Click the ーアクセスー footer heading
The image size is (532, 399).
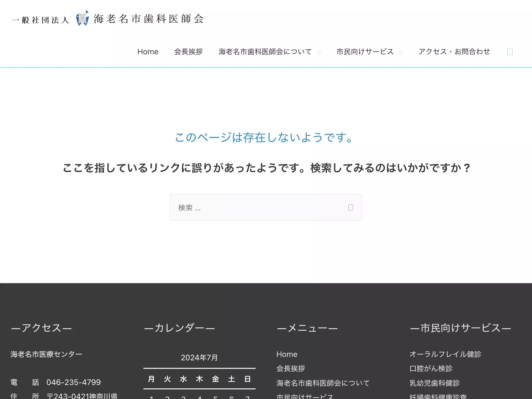(x=41, y=328)
